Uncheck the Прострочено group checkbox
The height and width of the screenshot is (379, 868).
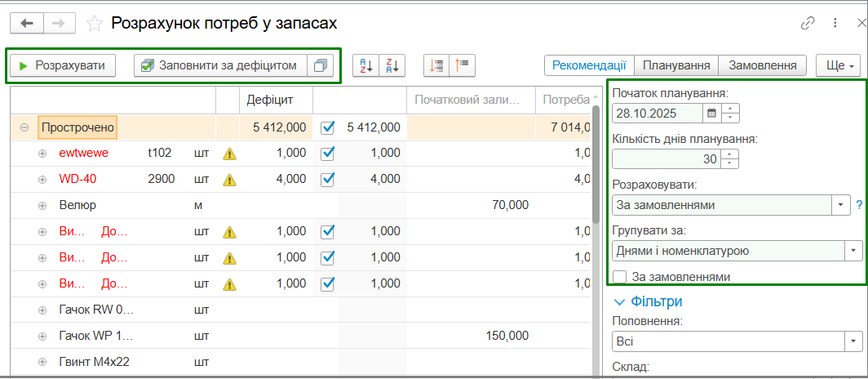click(328, 127)
